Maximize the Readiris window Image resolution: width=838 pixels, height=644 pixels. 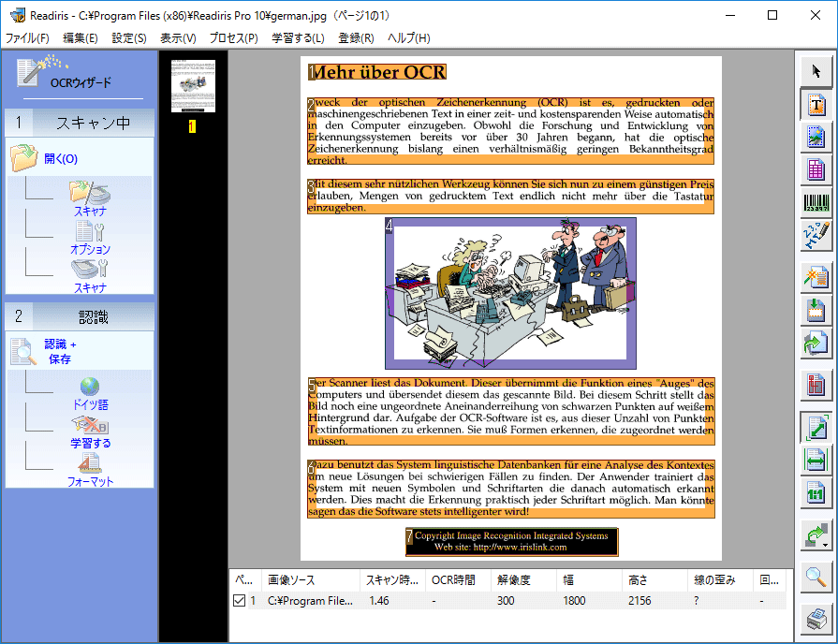[772, 15]
